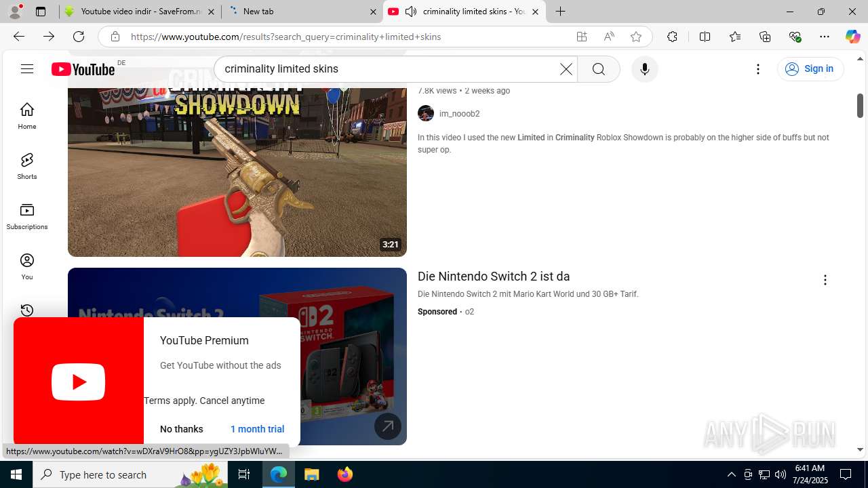
Task: Go forward in browser
Action: (x=49, y=37)
